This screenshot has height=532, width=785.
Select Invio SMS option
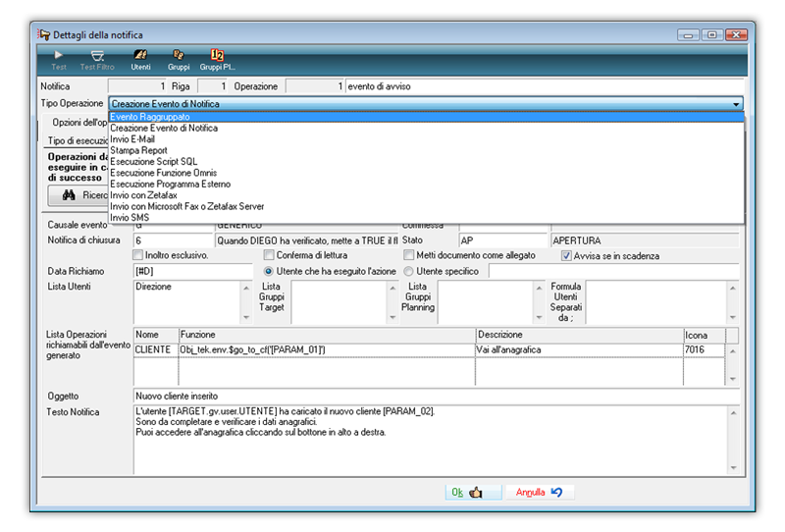426,217
